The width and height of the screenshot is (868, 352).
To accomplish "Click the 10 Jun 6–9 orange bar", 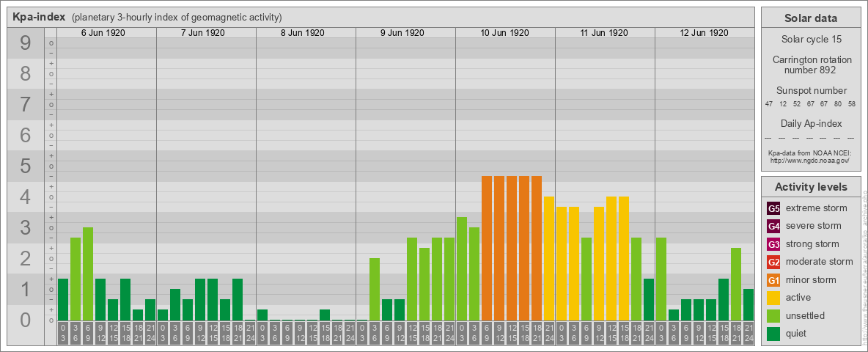I will tap(487, 248).
